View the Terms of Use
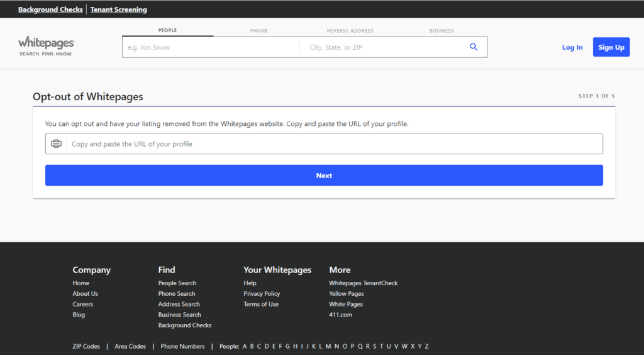 [261, 304]
